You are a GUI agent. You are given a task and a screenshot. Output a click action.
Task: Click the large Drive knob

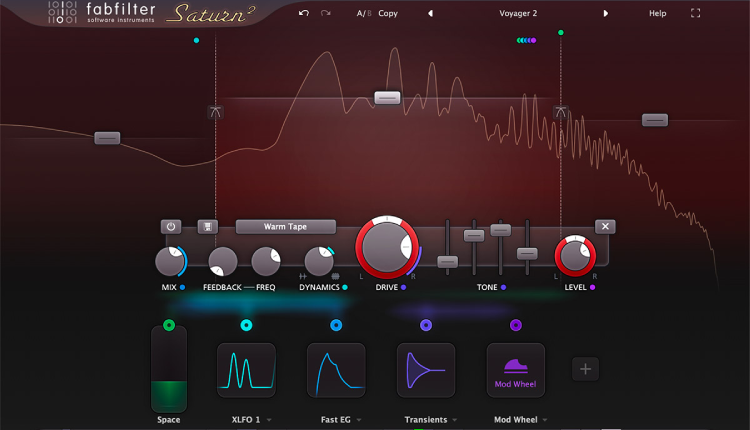click(387, 248)
